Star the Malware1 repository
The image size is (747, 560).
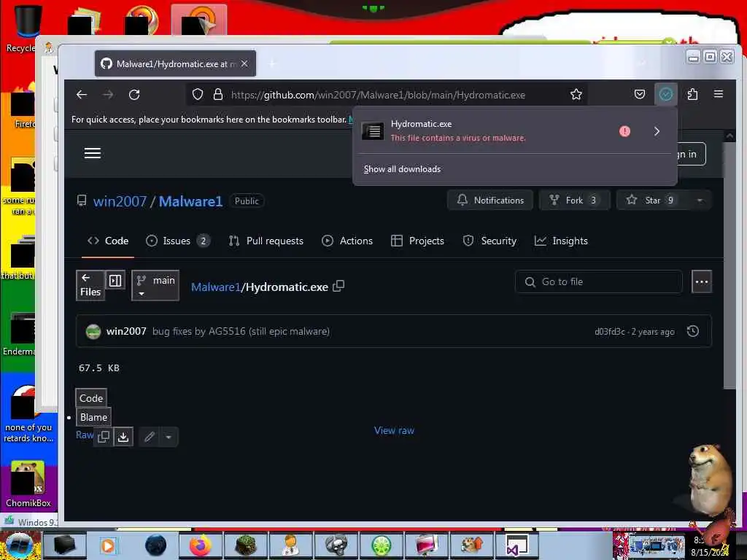(652, 200)
